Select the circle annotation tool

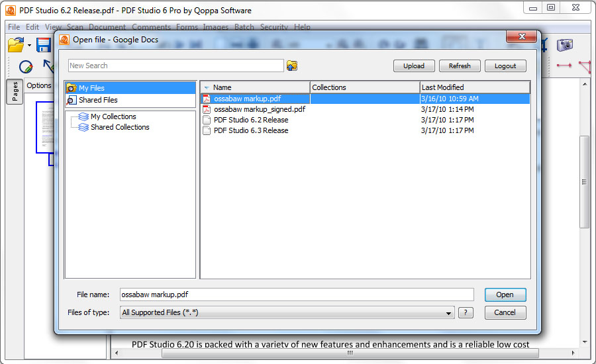click(26, 67)
